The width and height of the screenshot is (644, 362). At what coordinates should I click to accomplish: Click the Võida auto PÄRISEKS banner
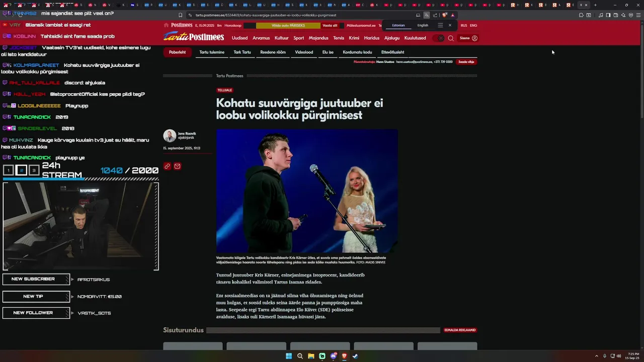(x=288, y=25)
